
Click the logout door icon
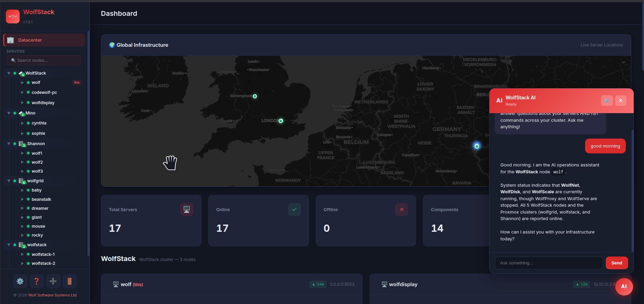coord(70,281)
